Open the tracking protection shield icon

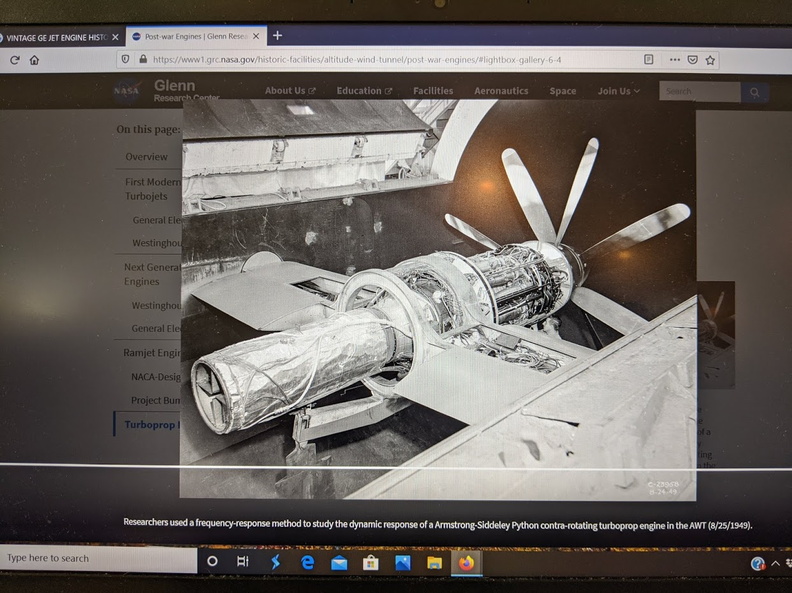click(x=125, y=59)
